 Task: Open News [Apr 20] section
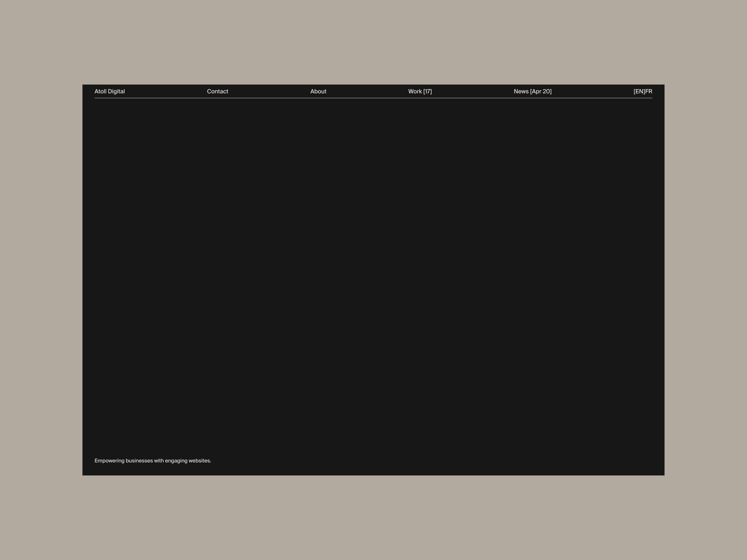click(532, 92)
